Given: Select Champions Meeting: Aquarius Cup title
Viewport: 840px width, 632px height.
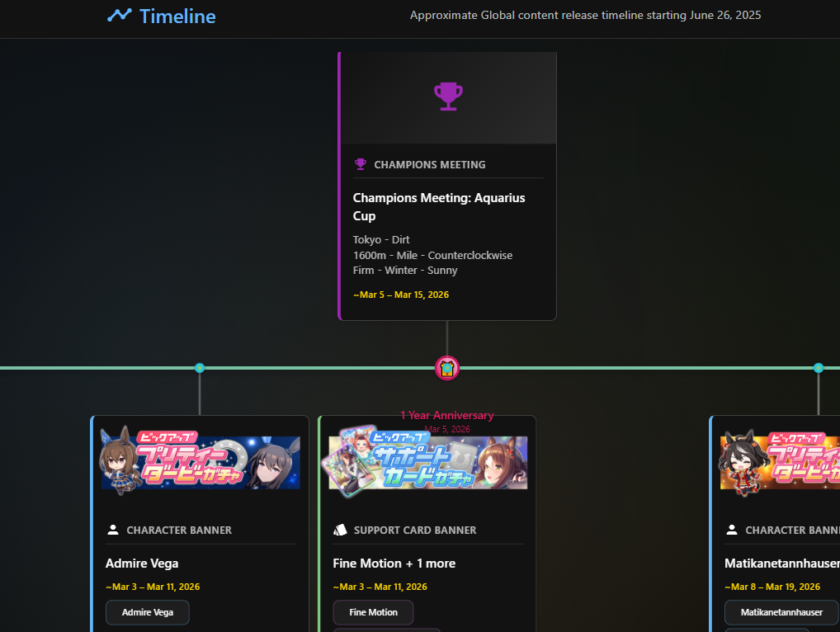Looking at the screenshot, I should [x=439, y=207].
